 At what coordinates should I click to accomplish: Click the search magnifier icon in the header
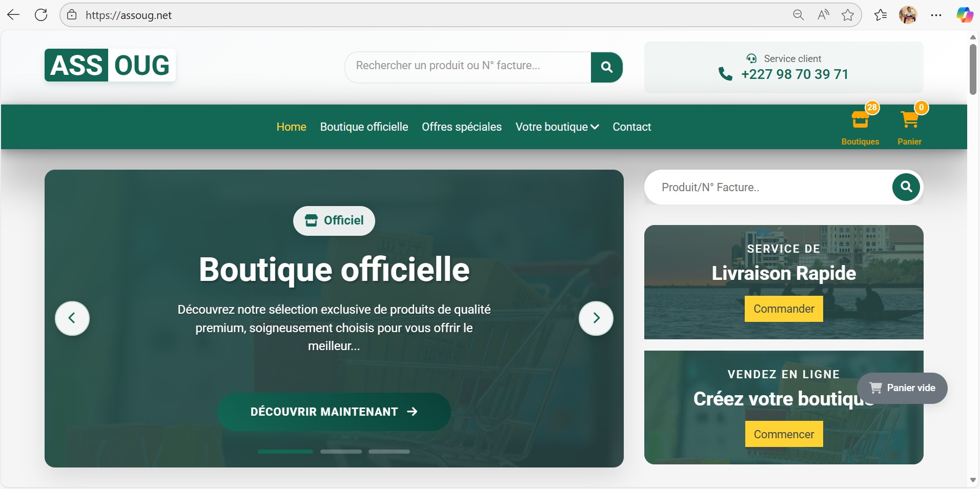click(x=607, y=67)
